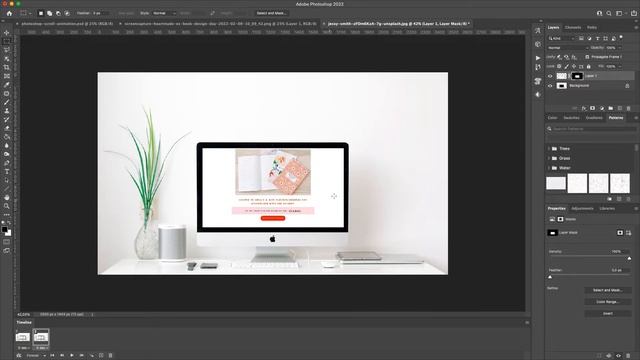
Task: Expand the Grass pattern folder
Action: (549, 158)
